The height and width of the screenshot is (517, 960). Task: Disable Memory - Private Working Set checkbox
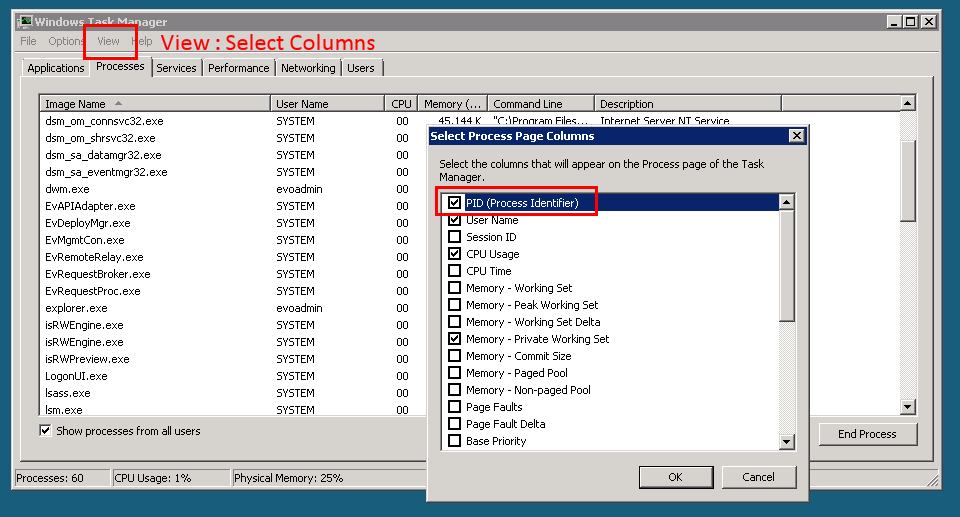tap(455, 339)
